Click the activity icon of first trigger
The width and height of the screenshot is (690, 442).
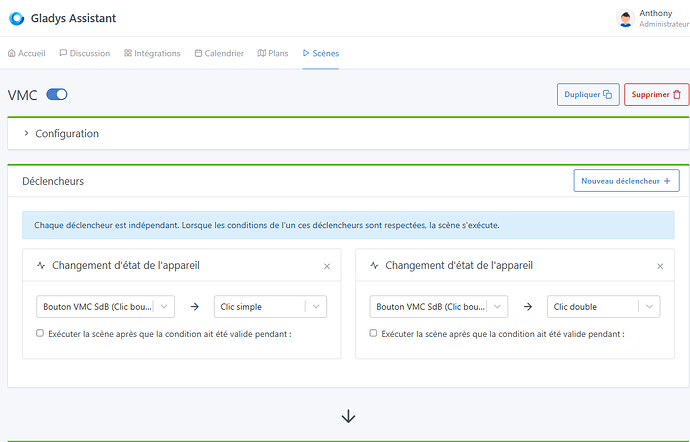[x=41, y=266]
